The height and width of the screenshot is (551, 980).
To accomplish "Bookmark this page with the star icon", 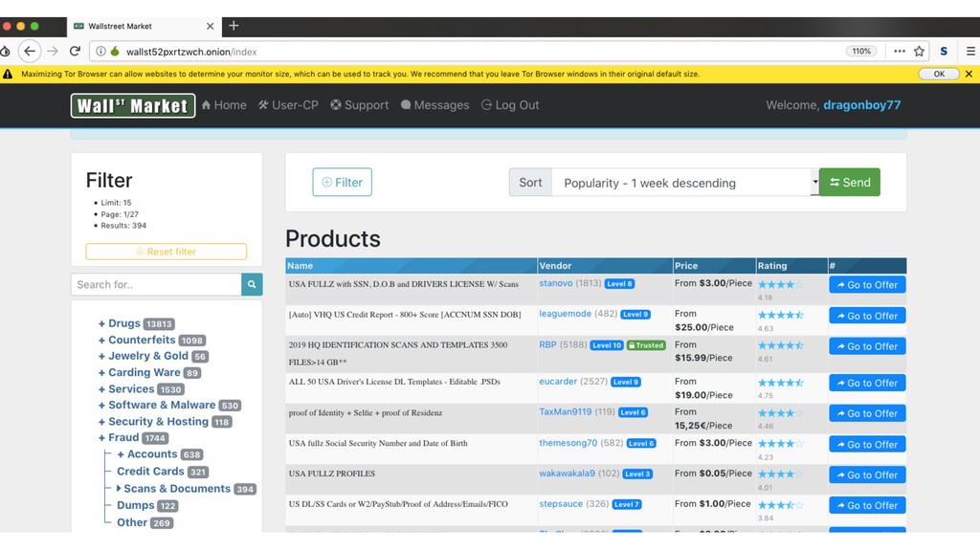I will 919,52.
